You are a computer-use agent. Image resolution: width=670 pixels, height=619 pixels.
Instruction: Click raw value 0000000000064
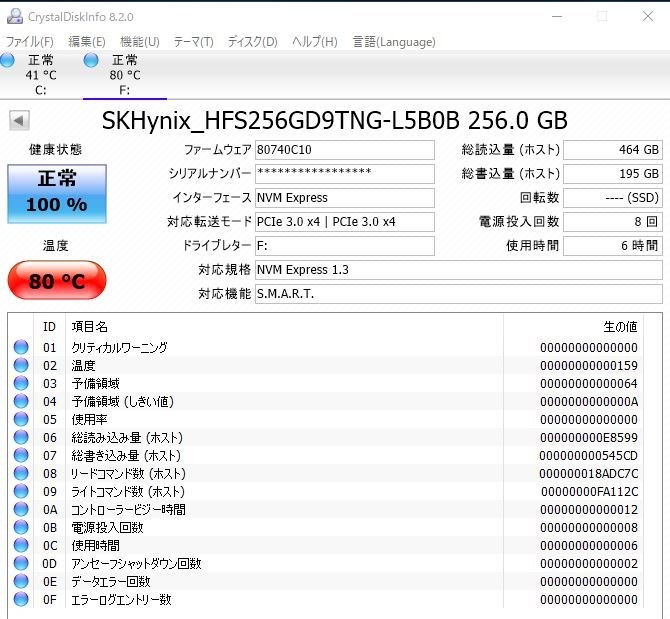pos(588,384)
